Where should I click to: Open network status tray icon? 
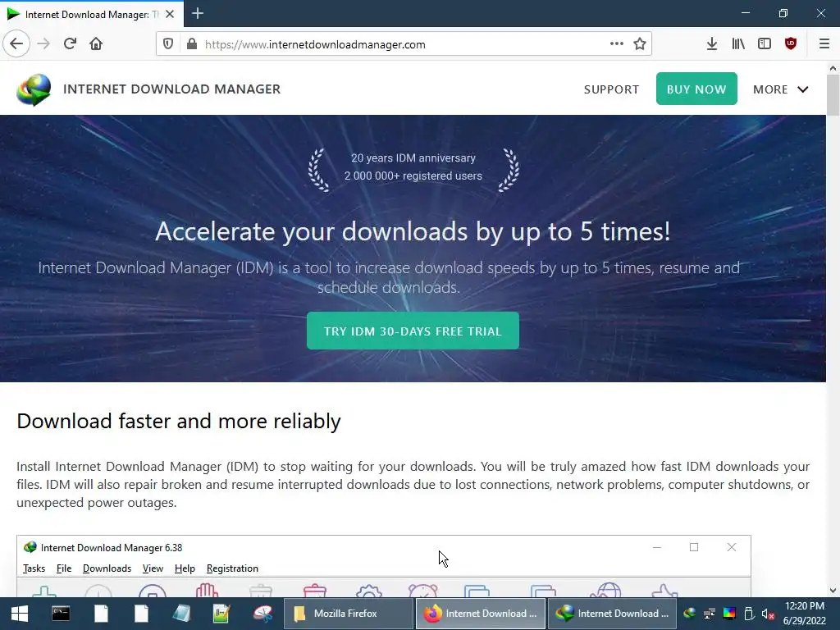710,614
